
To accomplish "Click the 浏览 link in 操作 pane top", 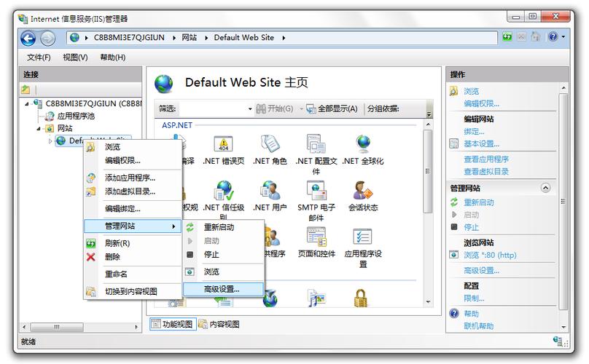I will [x=471, y=91].
